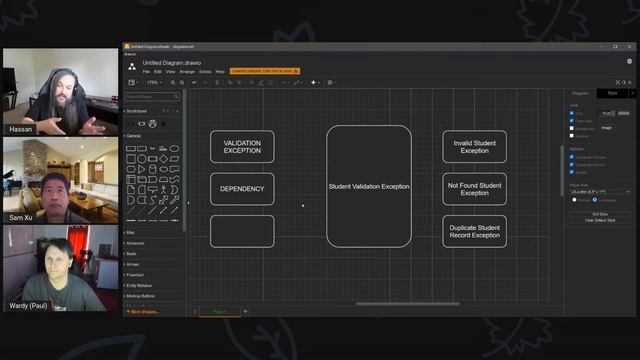Select the Actor stick figure shape
This screenshot has height=360, width=640.
163,190
